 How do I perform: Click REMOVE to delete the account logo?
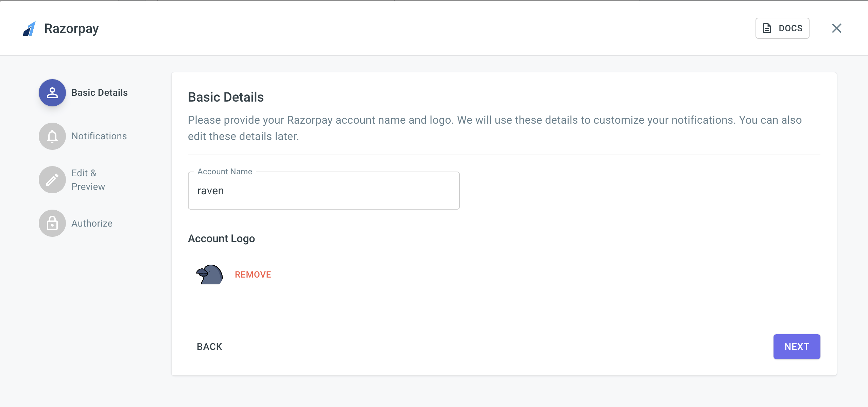(253, 274)
